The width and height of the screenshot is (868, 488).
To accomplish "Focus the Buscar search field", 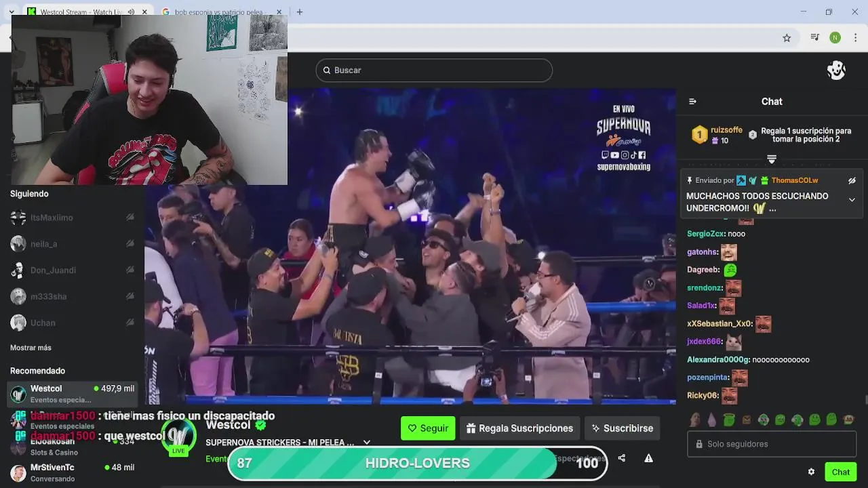I will tap(434, 70).
